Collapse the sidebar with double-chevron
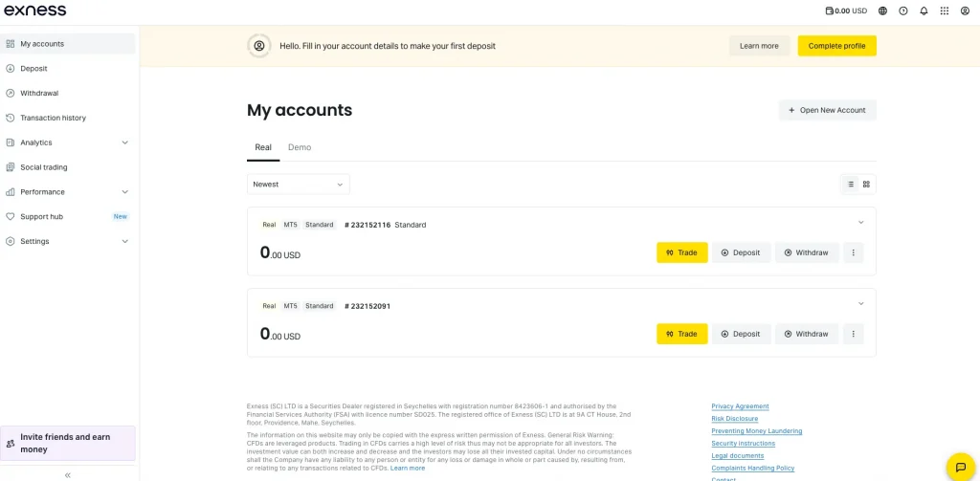The height and width of the screenshot is (481, 980). 68,474
